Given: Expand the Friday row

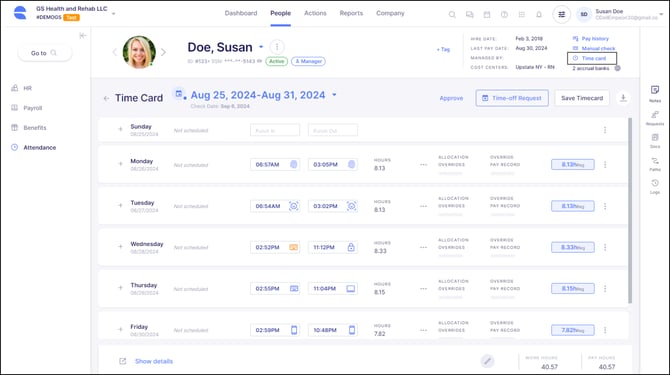Looking at the screenshot, I should tap(120, 329).
